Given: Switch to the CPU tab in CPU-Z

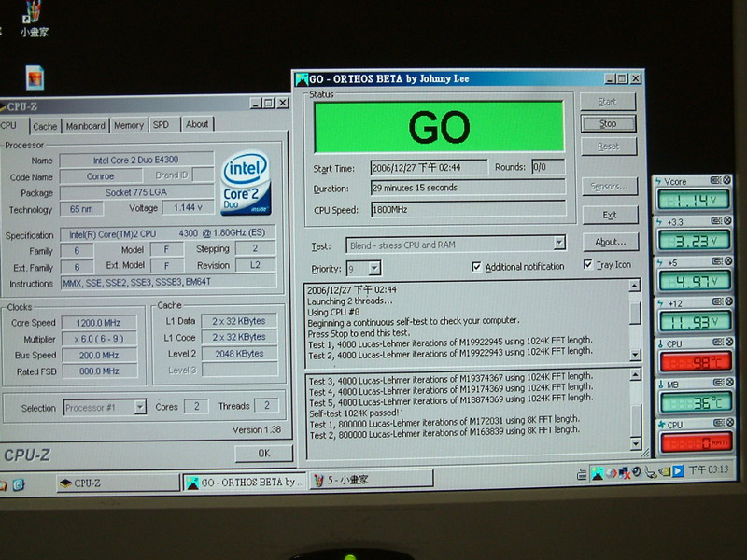Looking at the screenshot, I should pos(8,125).
